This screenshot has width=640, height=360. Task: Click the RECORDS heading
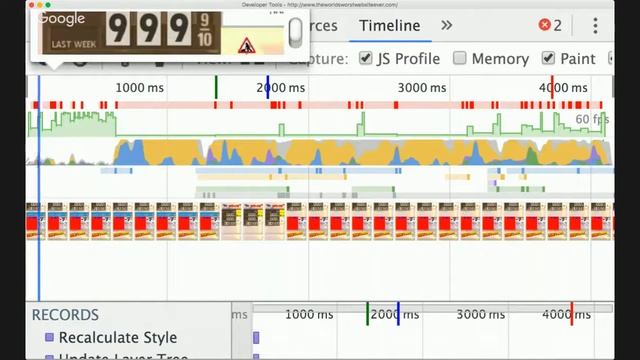pyautogui.click(x=65, y=315)
